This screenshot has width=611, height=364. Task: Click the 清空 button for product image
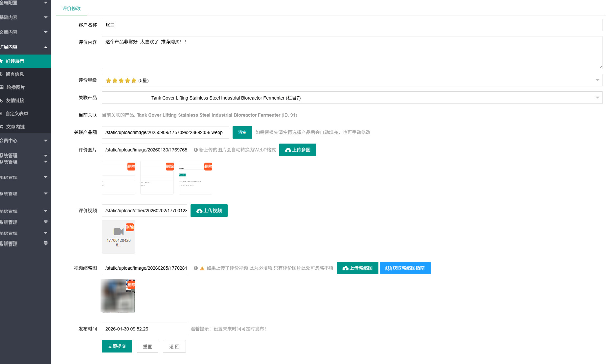(242, 132)
